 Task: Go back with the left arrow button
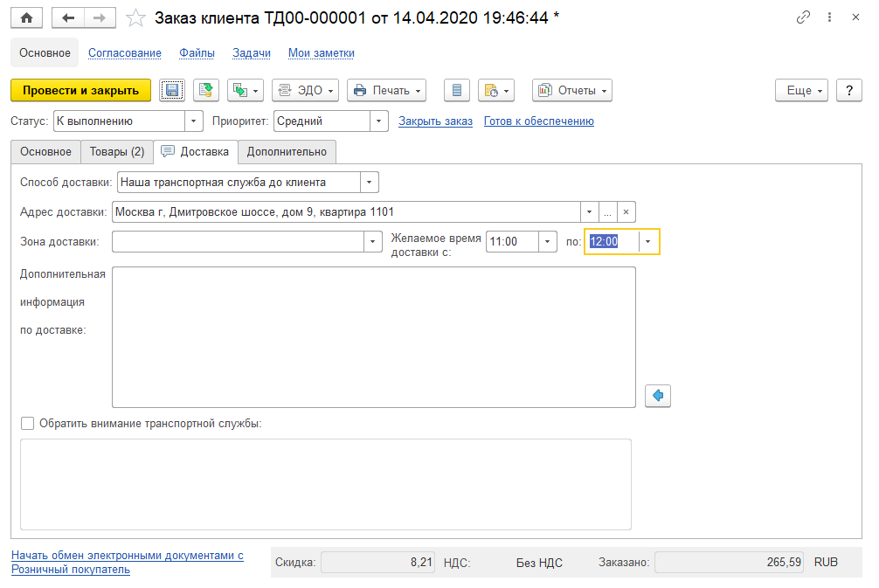tap(68, 18)
